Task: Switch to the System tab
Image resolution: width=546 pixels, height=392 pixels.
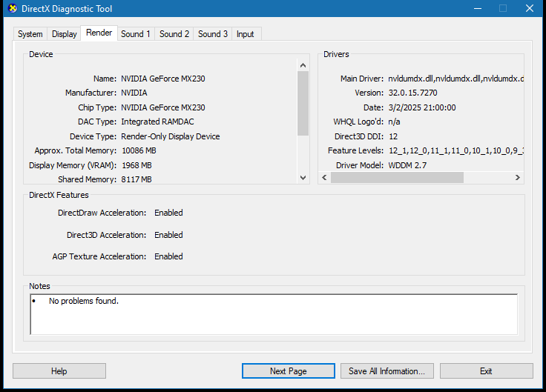Action: coord(30,34)
